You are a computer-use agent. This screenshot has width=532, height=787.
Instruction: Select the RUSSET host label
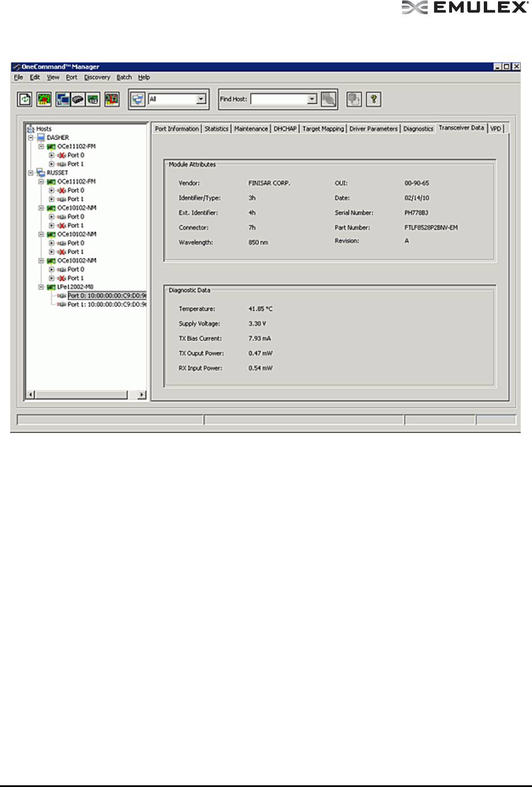point(57,172)
